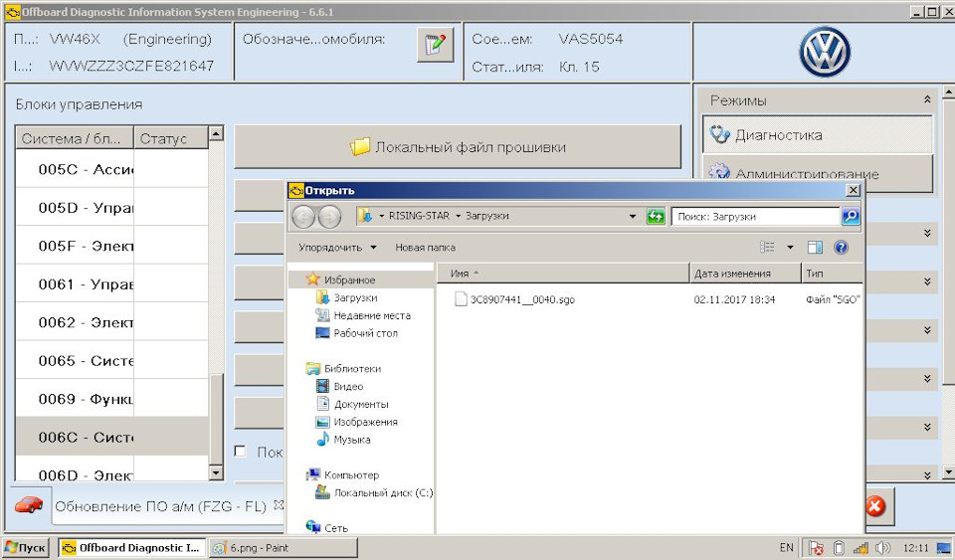Open Обновление ПО а/м (FZG - FL) tab

(161, 506)
